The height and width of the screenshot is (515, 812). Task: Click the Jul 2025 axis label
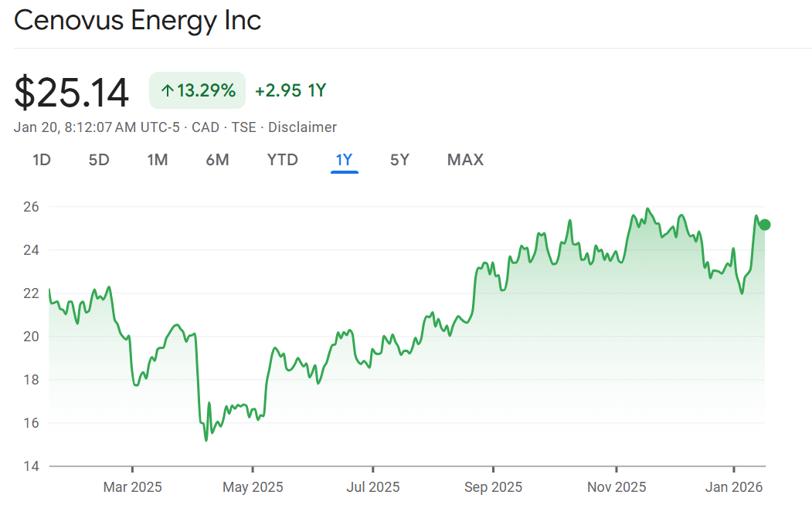pyautogui.click(x=373, y=487)
